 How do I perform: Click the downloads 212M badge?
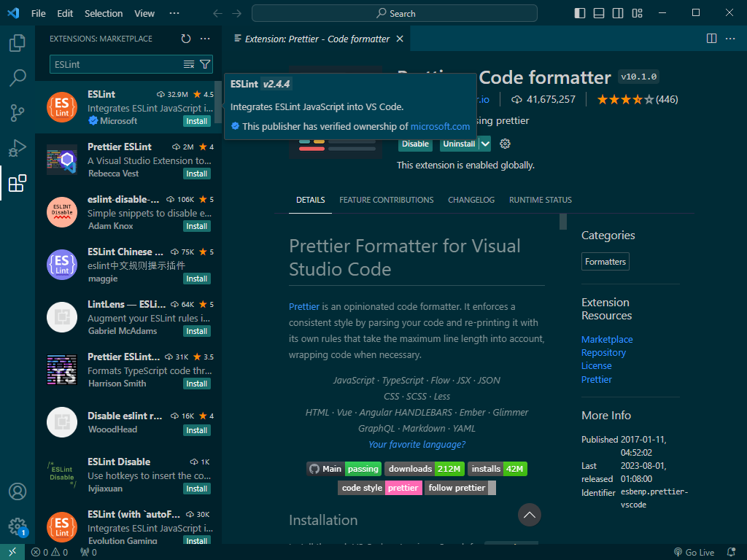[x=425, y=469]
